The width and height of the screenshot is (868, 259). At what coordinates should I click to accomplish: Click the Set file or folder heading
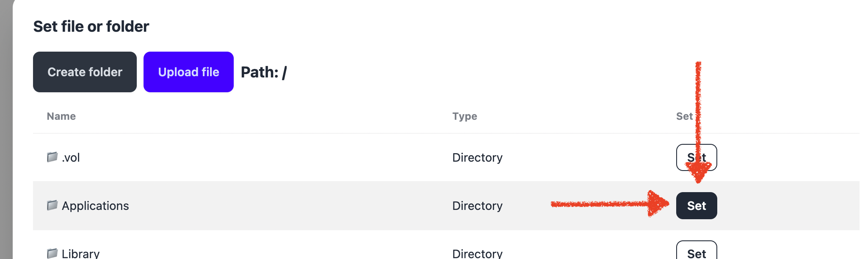tap(91, 26)
